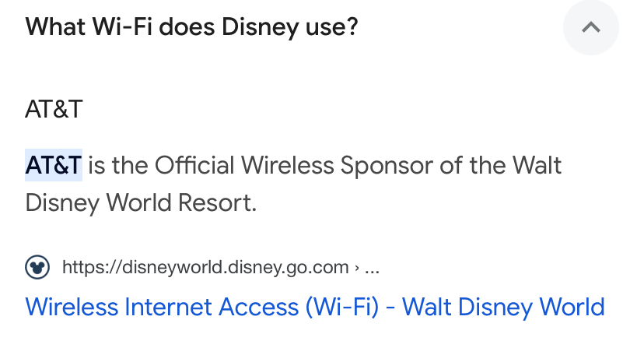644x348 pixels.
Task: Click "is the" after the highlighted AT&T
Action: coord(117,165)
